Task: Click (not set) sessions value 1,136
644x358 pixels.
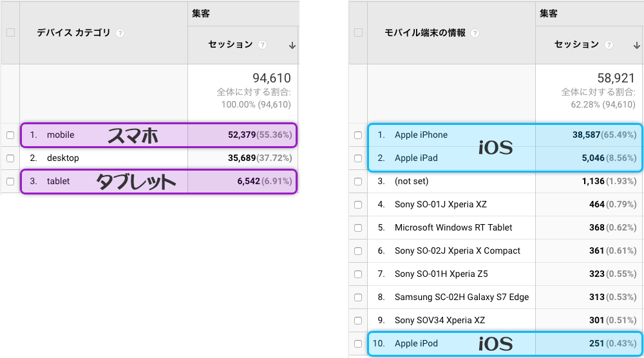Action: (593, 181)
